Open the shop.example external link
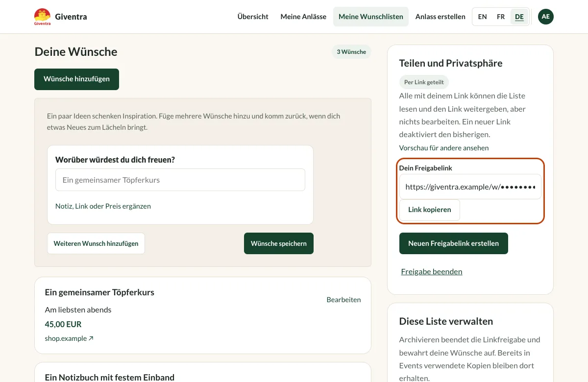Image resolution: width=588 pixels, height=382 pixels. [69, 338]
